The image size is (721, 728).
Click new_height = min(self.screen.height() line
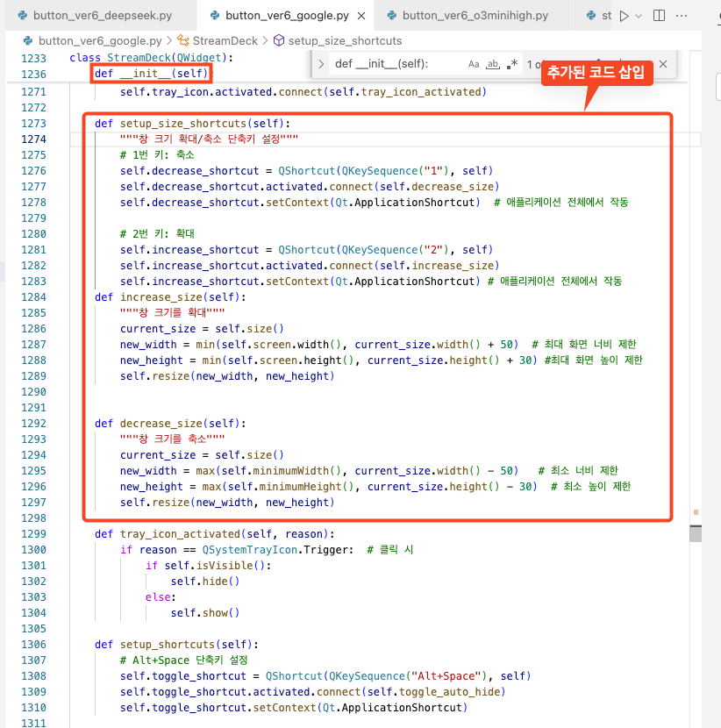pyautogui.click(x=382, y=360)
